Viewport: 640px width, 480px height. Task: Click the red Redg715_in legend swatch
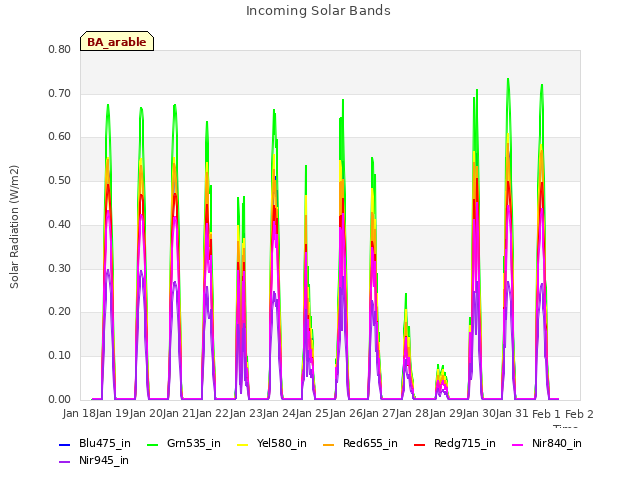420,444
